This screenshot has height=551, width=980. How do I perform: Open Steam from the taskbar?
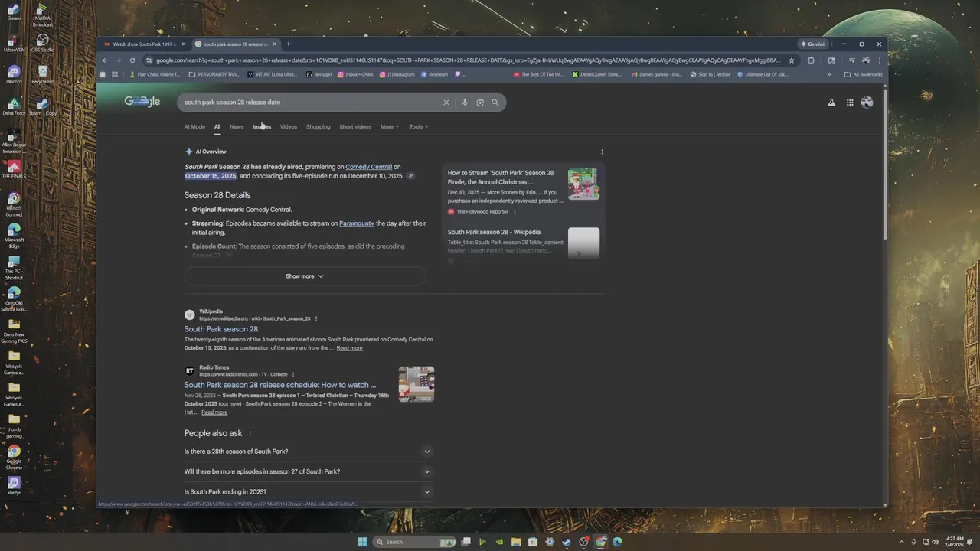[567, 542]
